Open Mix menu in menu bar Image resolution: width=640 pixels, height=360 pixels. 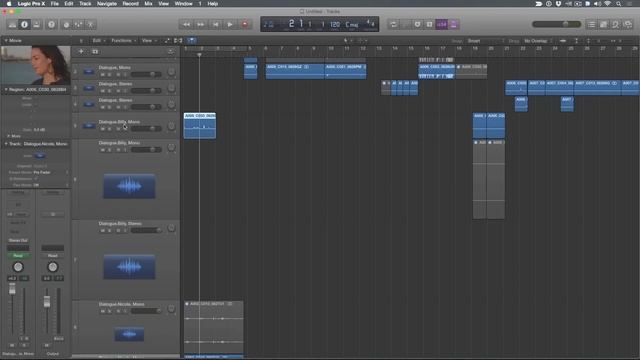[148, 4]
